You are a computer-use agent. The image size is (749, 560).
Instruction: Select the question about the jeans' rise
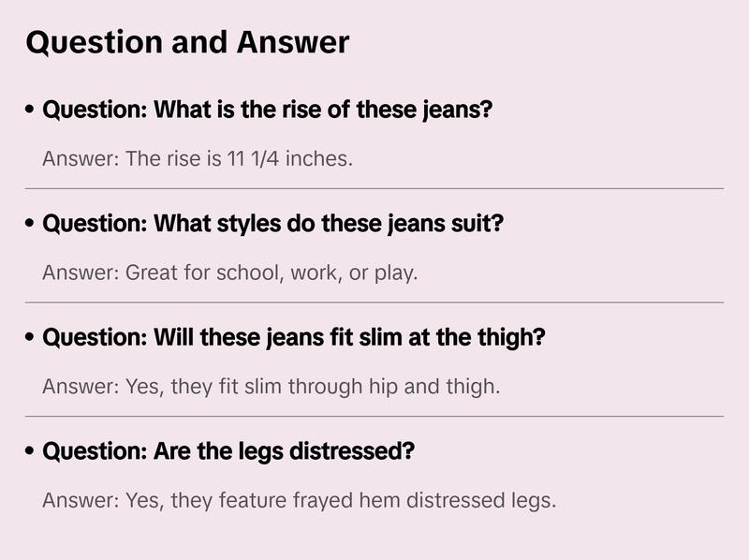[268, 110]
